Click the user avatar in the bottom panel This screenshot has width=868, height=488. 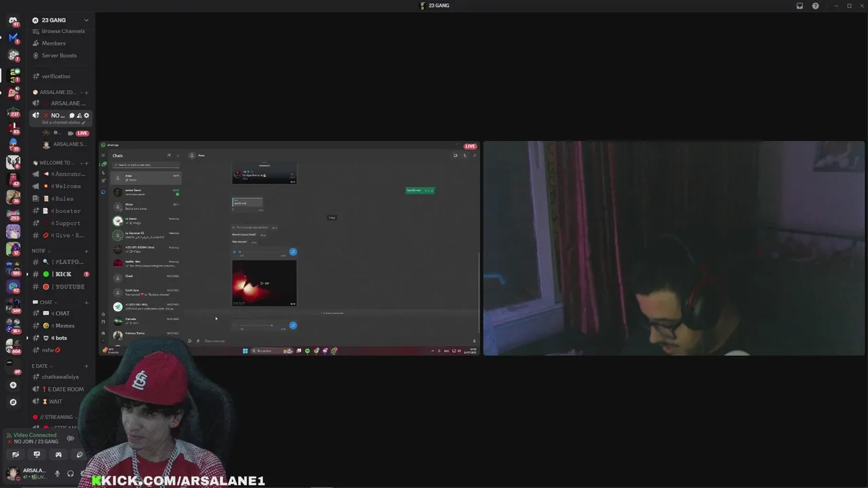point(13,474)
